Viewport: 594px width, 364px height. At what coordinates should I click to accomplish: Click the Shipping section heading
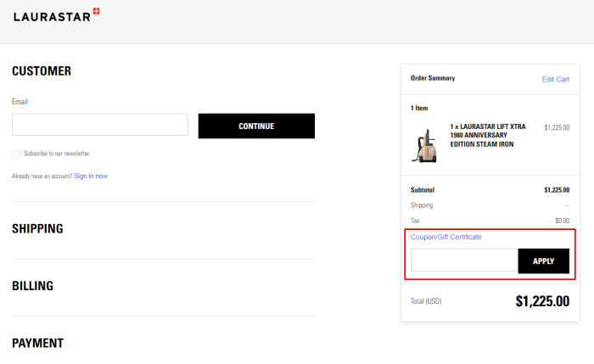click(37, 228)
